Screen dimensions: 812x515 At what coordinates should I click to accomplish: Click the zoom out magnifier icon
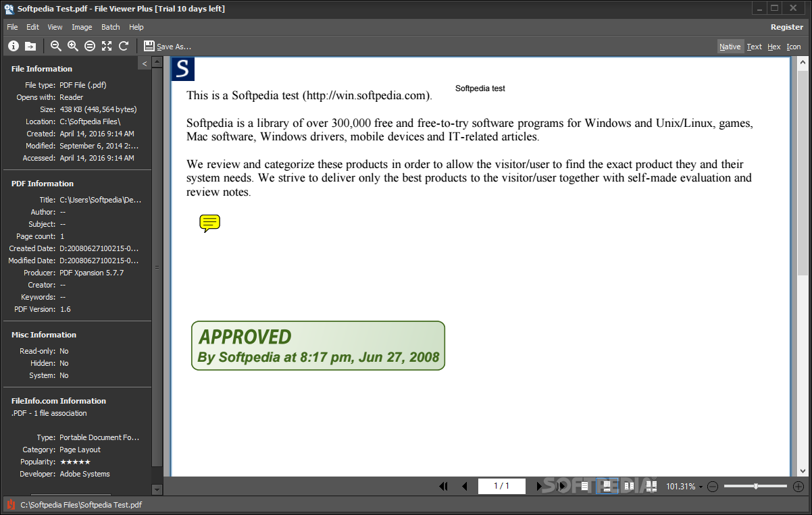pos(56,46)
